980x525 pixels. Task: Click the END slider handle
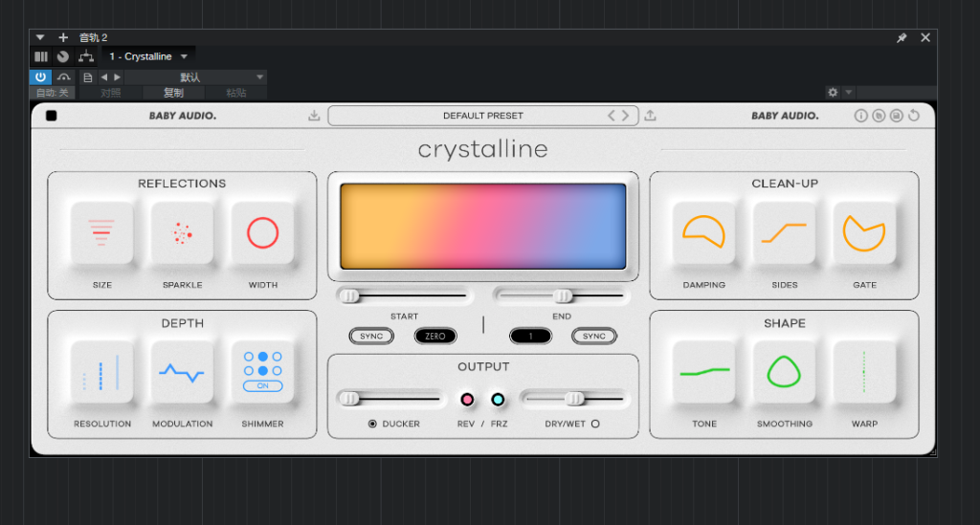point(563,295)
